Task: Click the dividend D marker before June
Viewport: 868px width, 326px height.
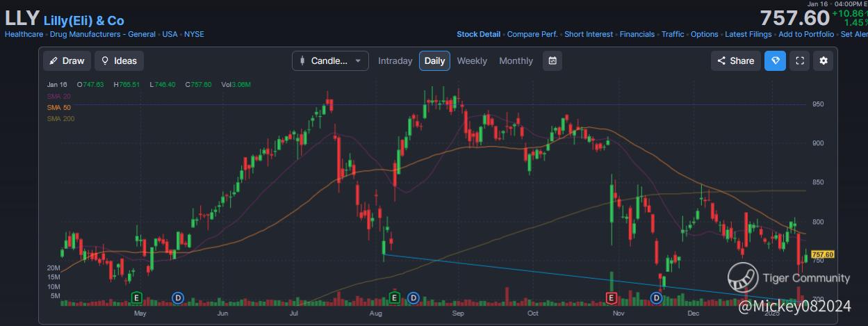Action: [178, 298]
